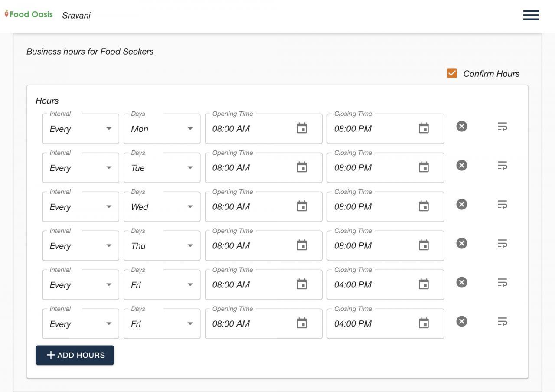This screenshot has height=392, width=555.
Task: Edit the Mon 08:00 AM opening time text
Action: click(231, 129)
